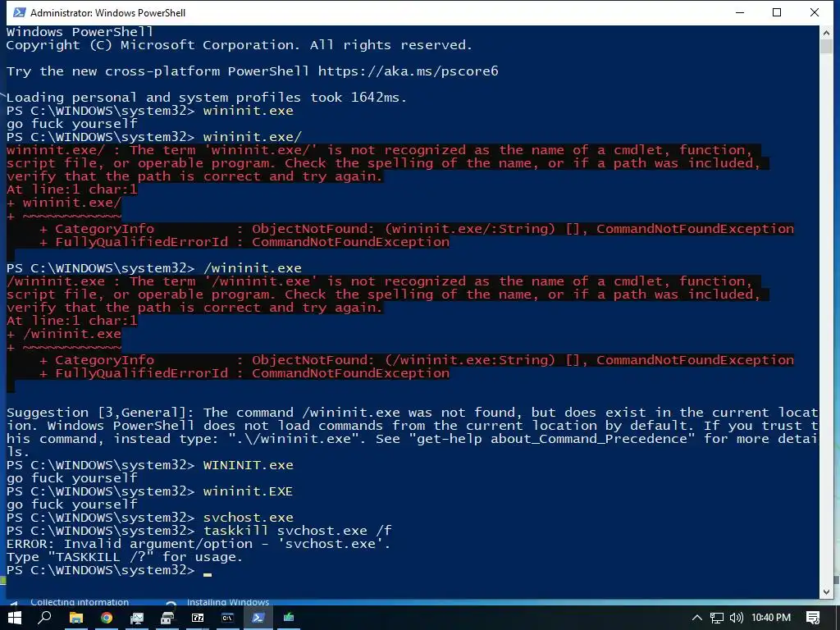Click the scrollbar up arrow in PowerShell
Image resolution: width=840 pixels, height=630 pixels.
[x=826, y=33]
